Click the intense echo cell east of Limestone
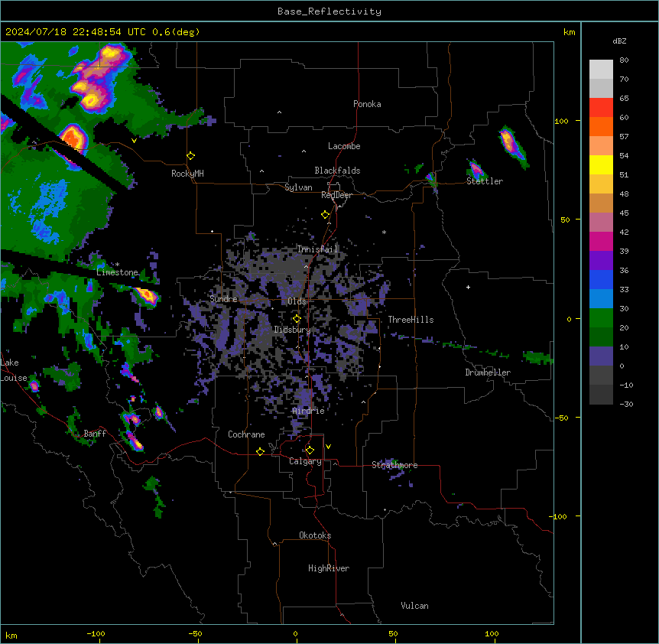Image resolution: width=659 pixels, height=644 pixels. click(x=146, y=295)
